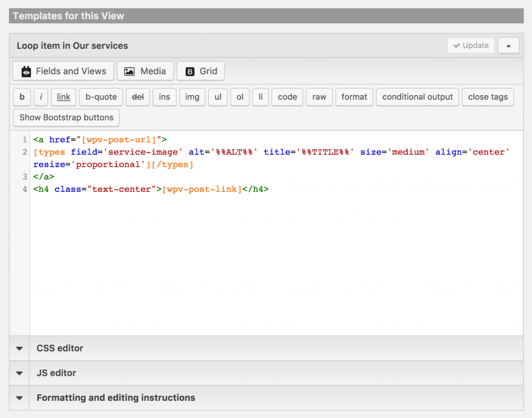This screenshot has width=532, height=418.
Task: Click the Update checkmark icon
Action: (x=457, y=46)
